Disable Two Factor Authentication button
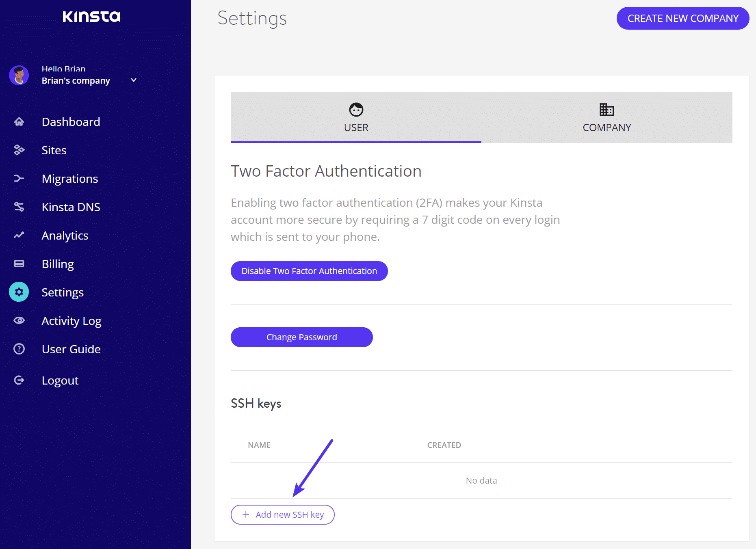 309,271
